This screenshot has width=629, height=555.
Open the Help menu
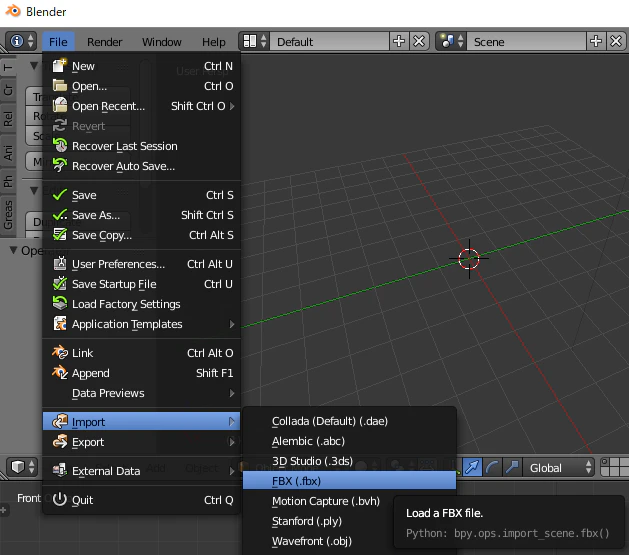click(x=213, y=42)
